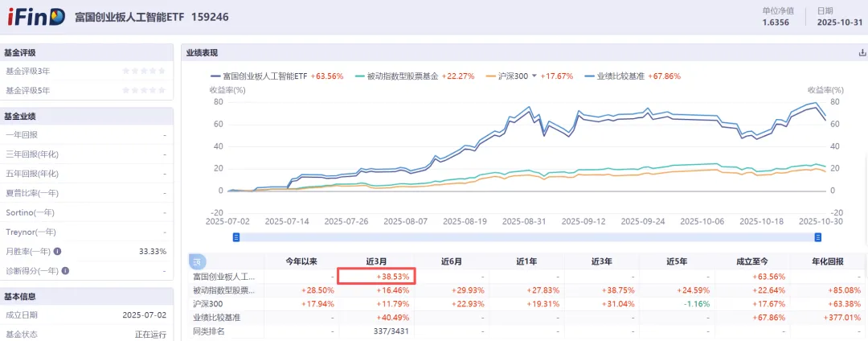This screenshot has width=868, height=341.
Task: Select the 近3月 column header
Action: point(376,261)
